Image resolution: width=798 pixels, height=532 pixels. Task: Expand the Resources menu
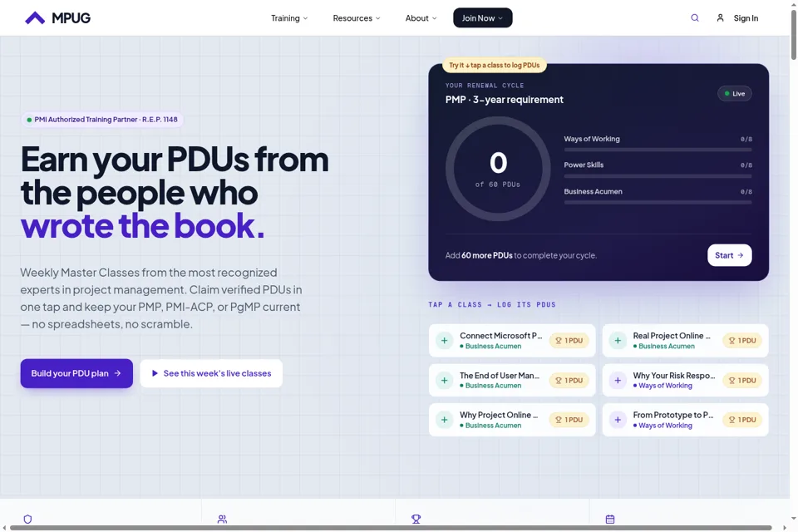[357, 17]
